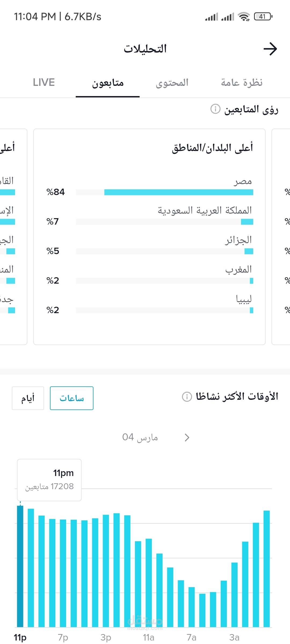Select the ساعات hours toggle
The image size is (290, 644).
pos(72,398)
